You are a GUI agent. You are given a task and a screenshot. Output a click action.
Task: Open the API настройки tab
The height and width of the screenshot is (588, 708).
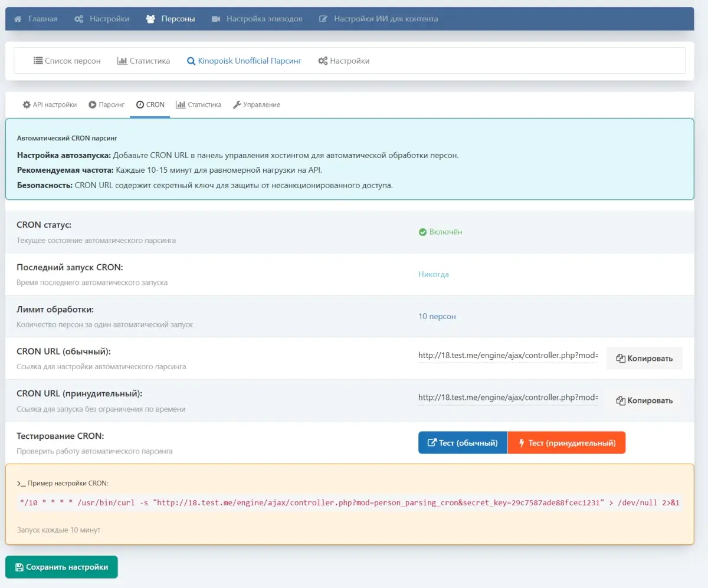[x=50, y=105]
